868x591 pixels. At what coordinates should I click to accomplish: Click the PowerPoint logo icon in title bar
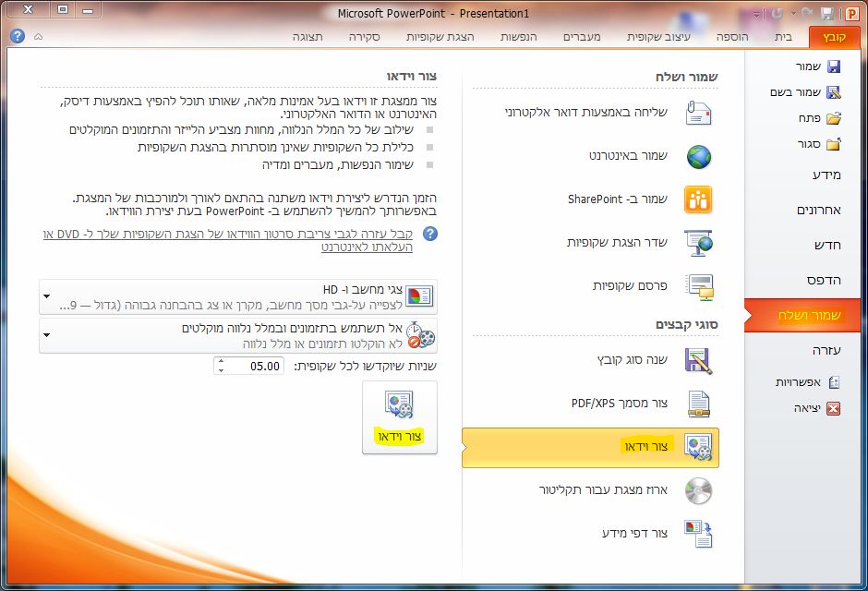click(x=850, y=14)
